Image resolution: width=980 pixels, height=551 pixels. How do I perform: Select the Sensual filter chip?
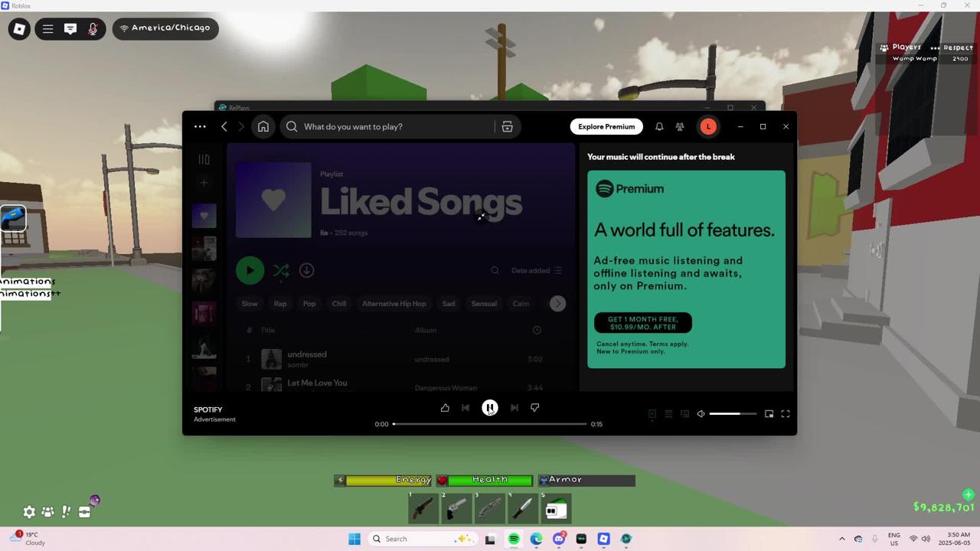484,304
